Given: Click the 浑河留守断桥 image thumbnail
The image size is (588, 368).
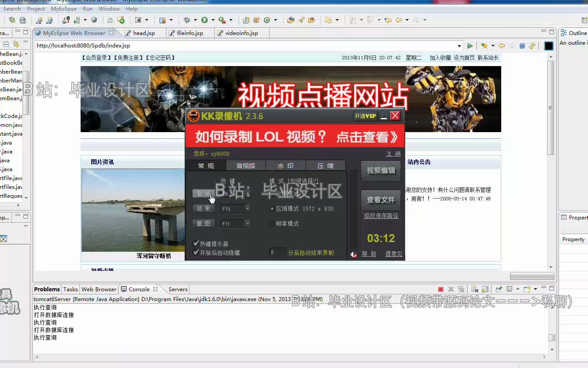Looking at the screenshot, I should 133,210.
